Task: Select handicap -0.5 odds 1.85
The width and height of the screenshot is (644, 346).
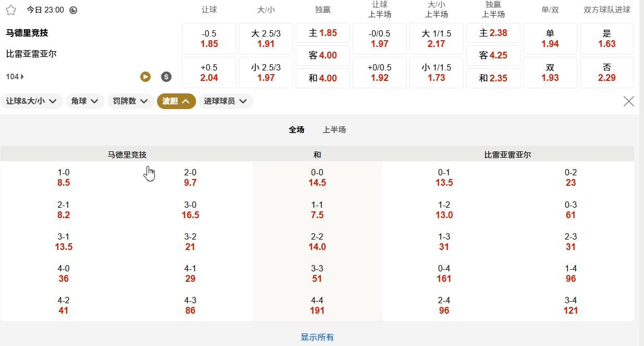Action: [209, 39]
